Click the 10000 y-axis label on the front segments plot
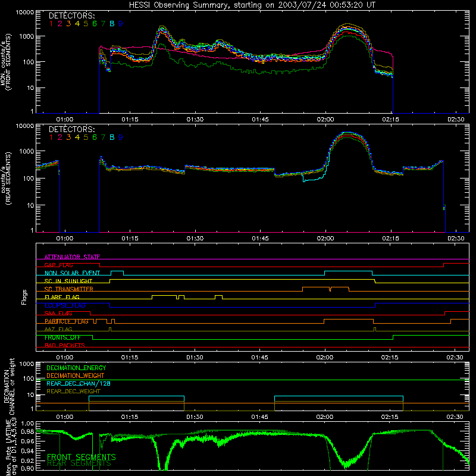 (25, 12)
